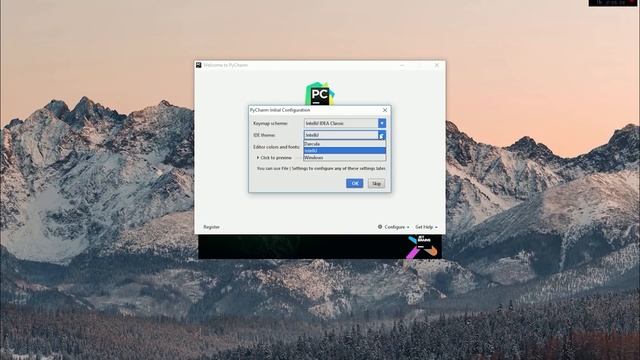Choose the highlighted IntelliJ theme option
This screenshot has width=640, height=360.
pos(344,151)
